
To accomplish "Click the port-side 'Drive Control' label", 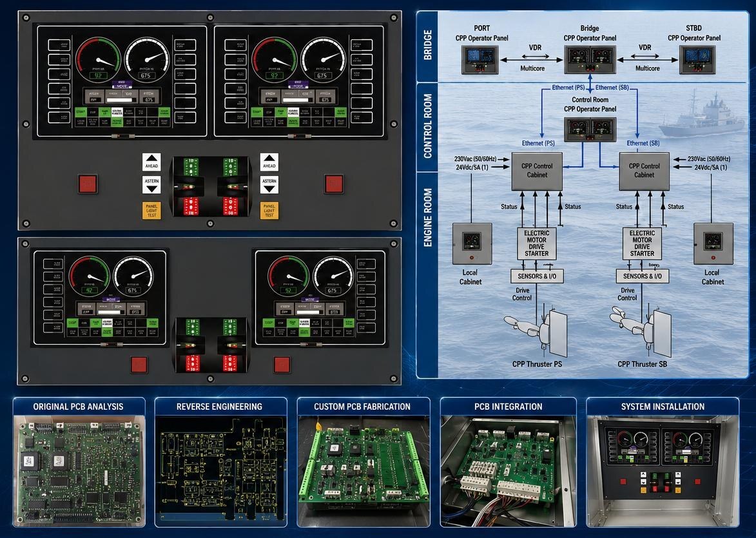I will 522,294.
